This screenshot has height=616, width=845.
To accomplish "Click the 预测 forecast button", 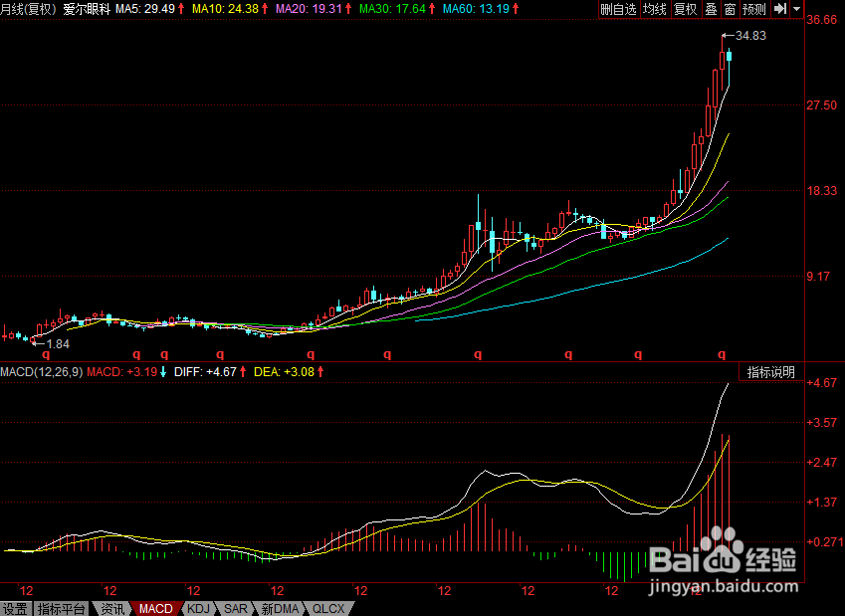I will click(x=753, y=9).
